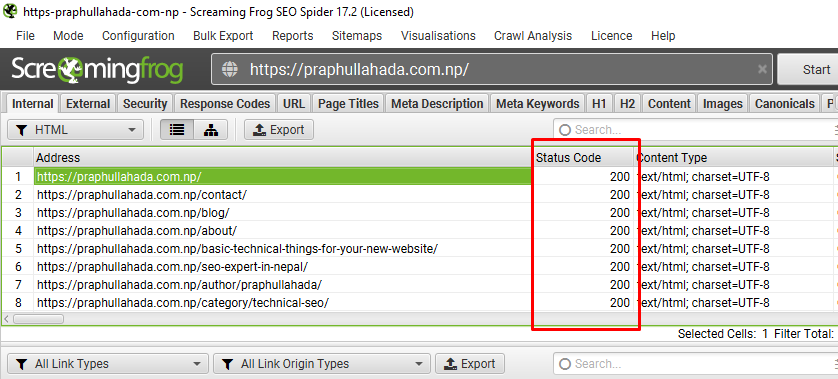
Task: Click the Screaming Frog logo
Action: pyautogui.click(x=97, y=70)
